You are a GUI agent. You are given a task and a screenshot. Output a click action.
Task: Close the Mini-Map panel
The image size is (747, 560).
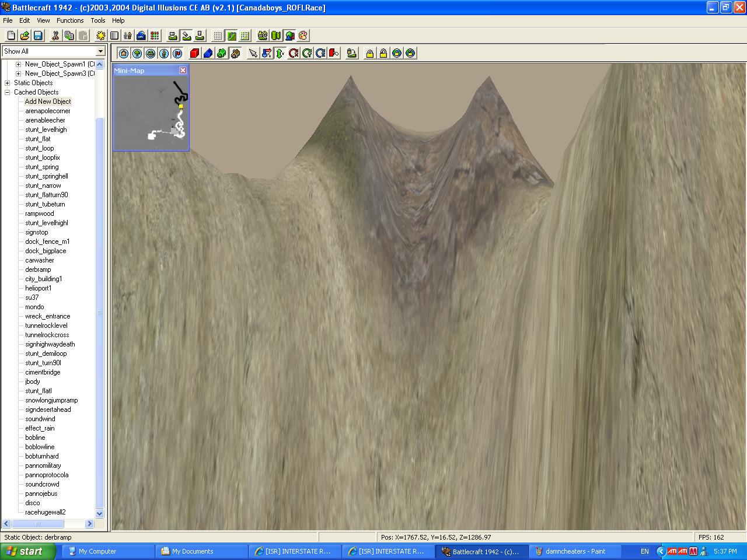[x=183, y=70]
